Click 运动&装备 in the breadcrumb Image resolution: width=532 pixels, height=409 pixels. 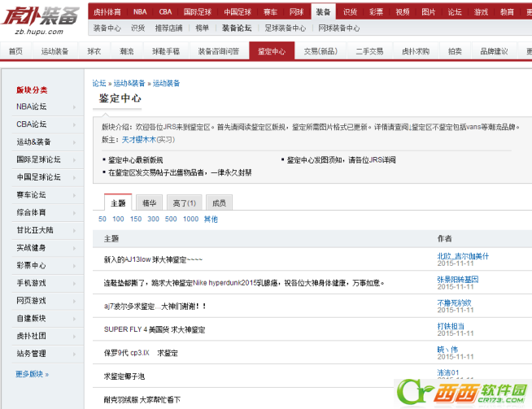point(129,83)
